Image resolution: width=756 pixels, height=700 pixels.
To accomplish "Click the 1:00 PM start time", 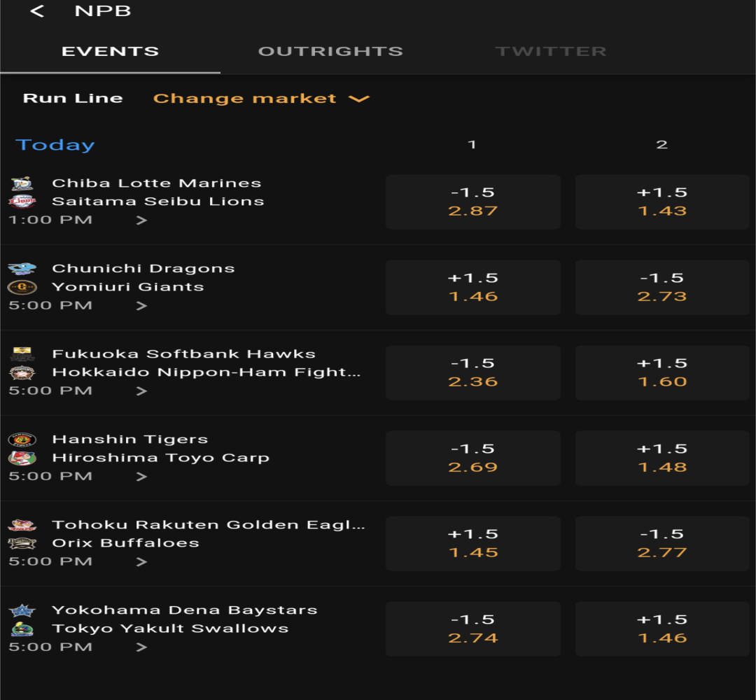I will click(x=50, y=220).
